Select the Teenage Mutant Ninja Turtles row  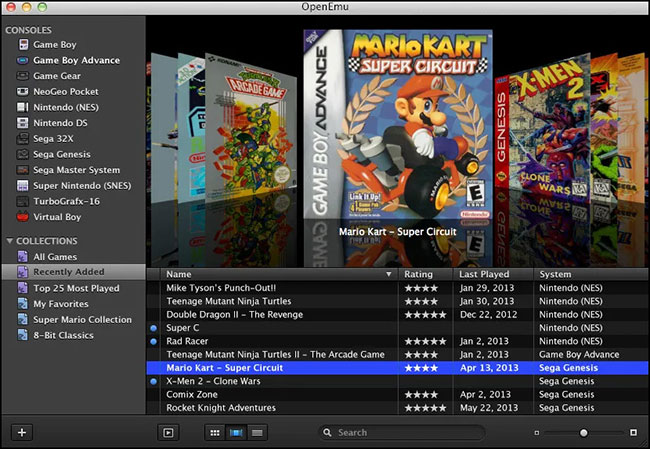click(x=398, y=301)
